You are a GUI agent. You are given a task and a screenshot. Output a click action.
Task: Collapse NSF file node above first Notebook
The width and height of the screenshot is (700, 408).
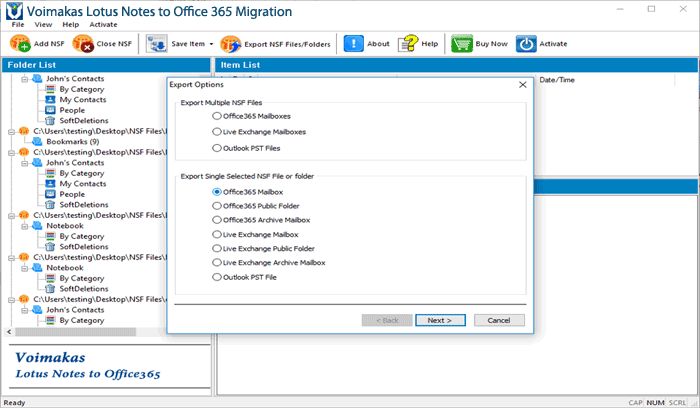pos(12,216)
